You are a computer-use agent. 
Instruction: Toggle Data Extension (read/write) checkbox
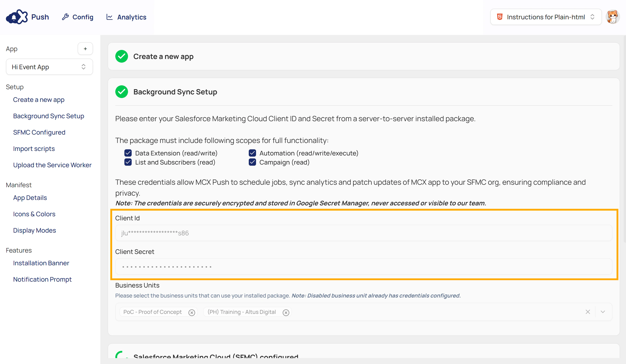click(128, 153)
